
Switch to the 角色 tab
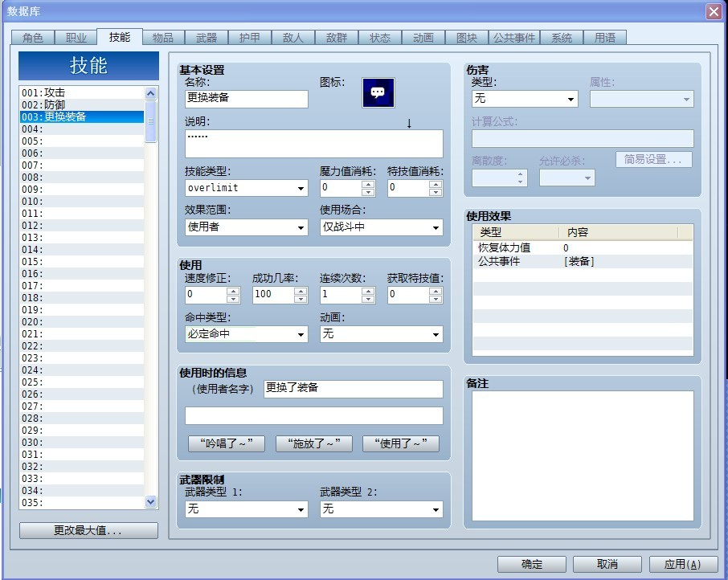[33, 38]
